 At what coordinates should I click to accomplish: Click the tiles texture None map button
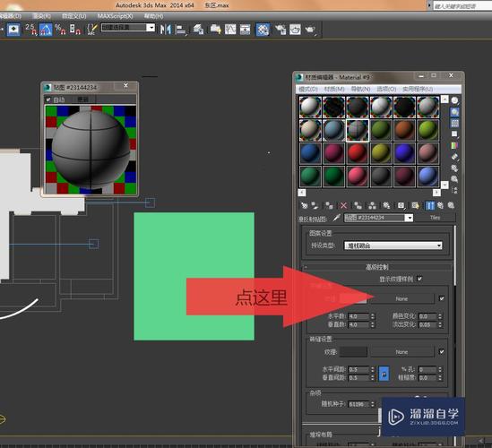402,298
